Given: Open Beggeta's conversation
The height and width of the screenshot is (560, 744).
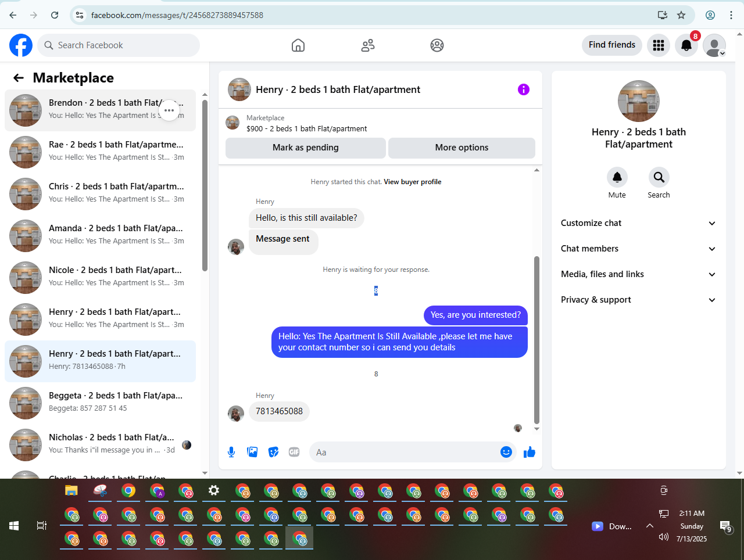Looking at the screenshot, I should (100, 403).
